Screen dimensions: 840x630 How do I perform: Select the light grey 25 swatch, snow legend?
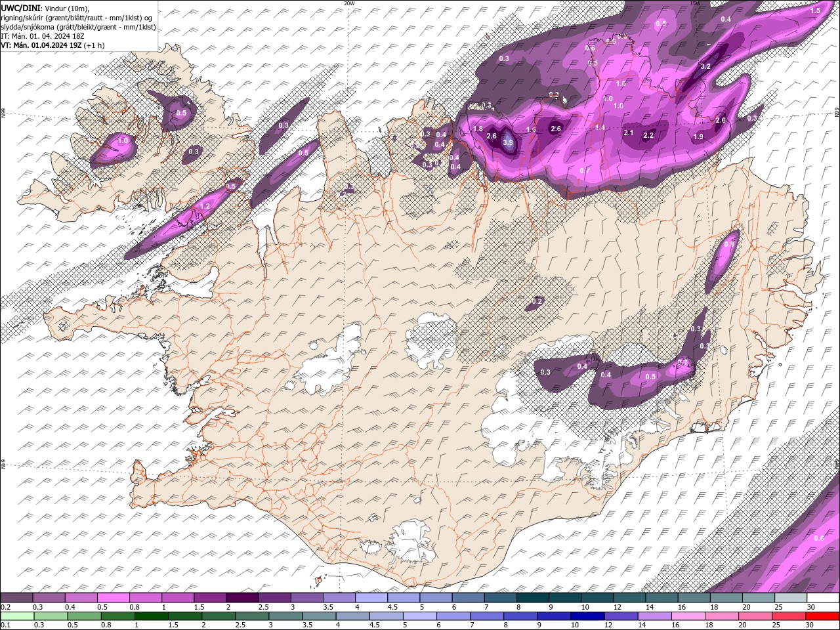point(791,597)
